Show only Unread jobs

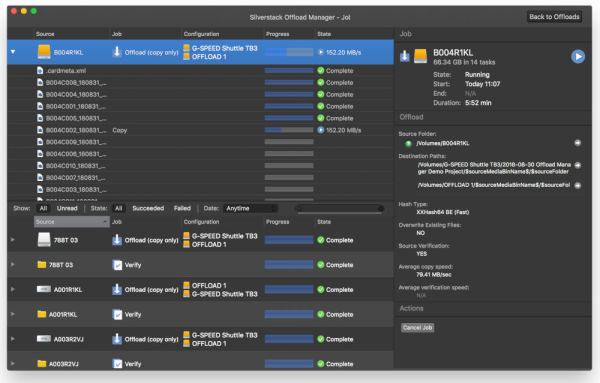[67, 208]
